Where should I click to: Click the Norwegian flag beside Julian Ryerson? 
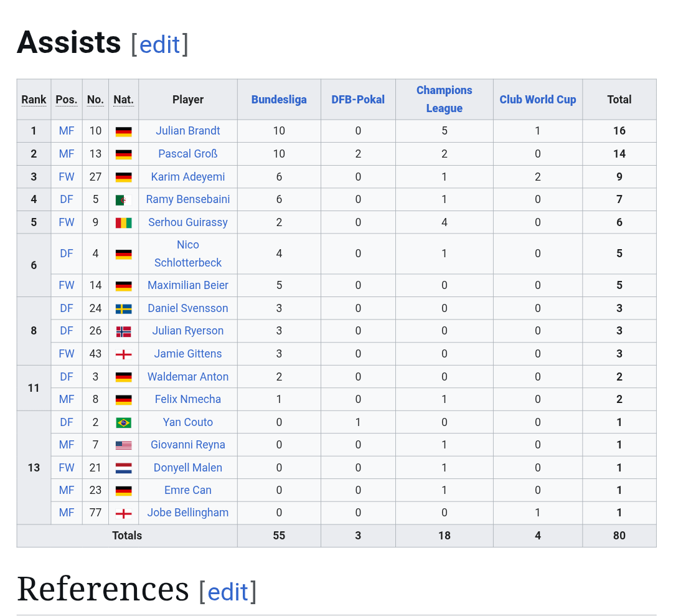tap(123, 331)
